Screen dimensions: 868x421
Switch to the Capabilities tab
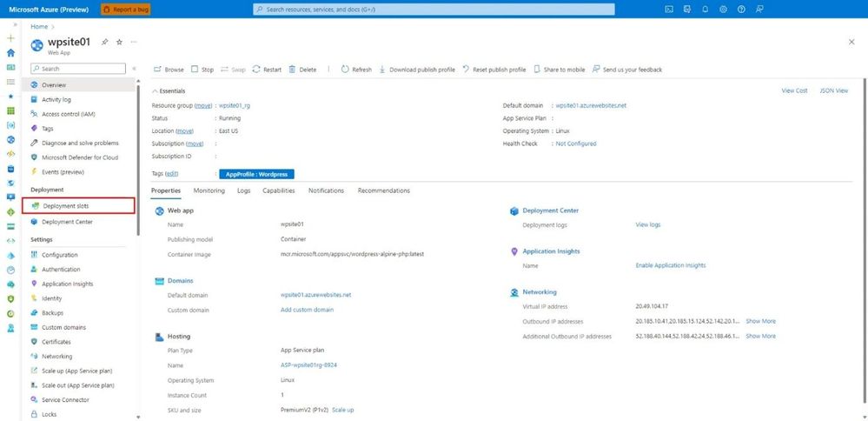278,190
